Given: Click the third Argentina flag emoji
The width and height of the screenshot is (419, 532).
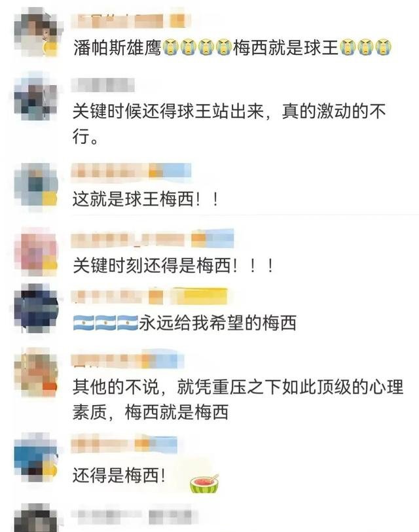Looking at the screenshot, I should [127, 323].
